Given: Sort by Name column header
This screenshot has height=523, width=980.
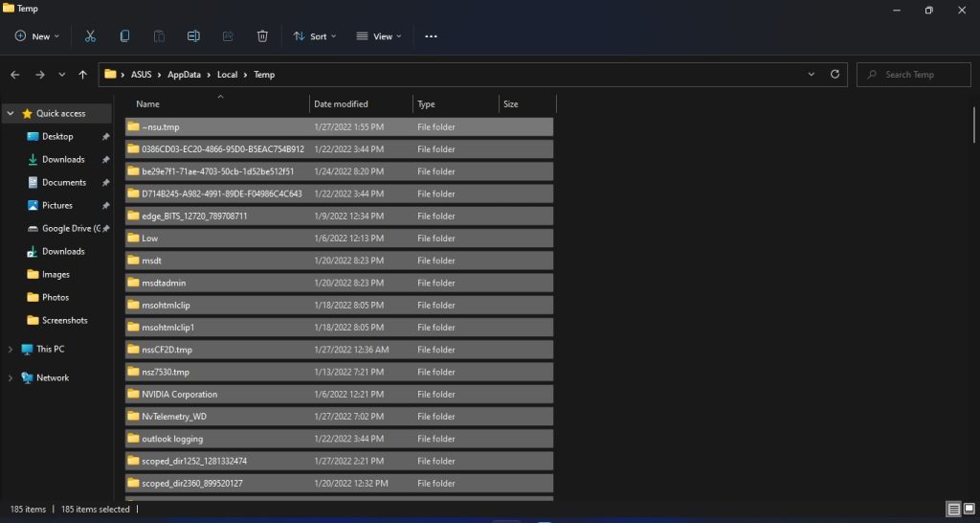Looking at the screenshot, I should (x=216, y=103).
